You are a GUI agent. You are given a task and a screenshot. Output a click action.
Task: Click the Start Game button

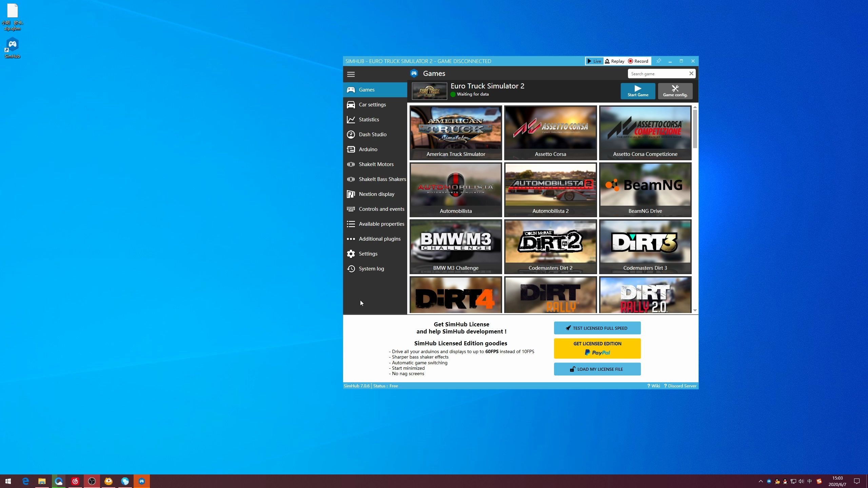click(638, 91)
